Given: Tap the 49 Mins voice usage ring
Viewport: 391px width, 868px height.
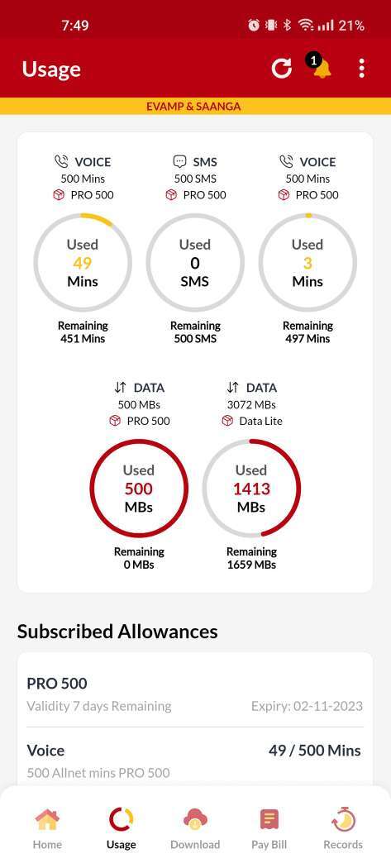Looking at the screenshot, I should pyautogui.click(x=83, y=262).
